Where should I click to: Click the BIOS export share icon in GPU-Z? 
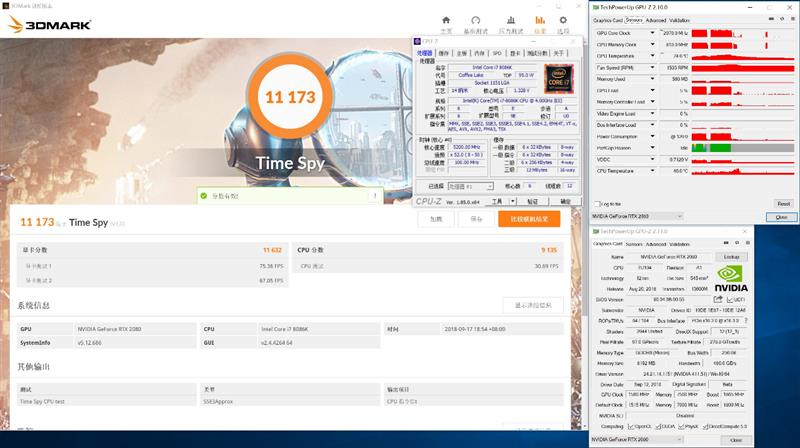[x=718, y=299]
